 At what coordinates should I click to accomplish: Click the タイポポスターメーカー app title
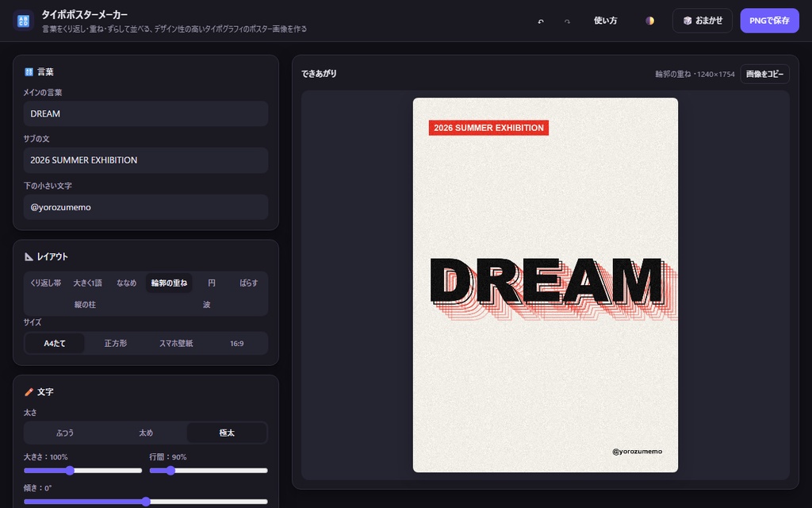(84, 14)
